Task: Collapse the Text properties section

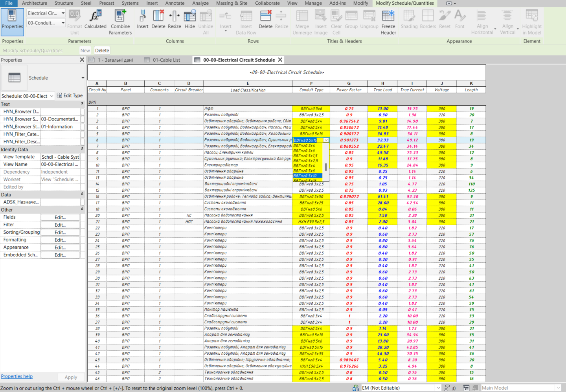Action: coord(82,104)
